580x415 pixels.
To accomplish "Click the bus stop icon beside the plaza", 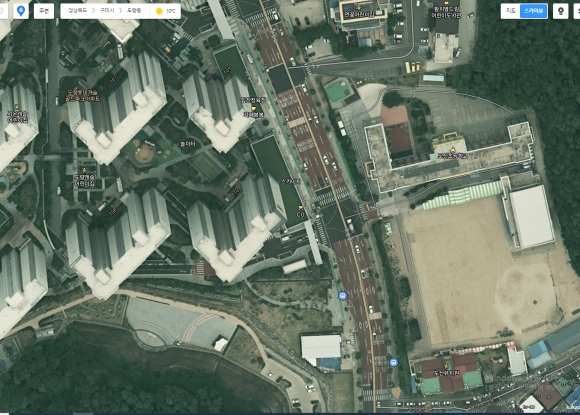I will pyautogui.click(x=343, y=296).
